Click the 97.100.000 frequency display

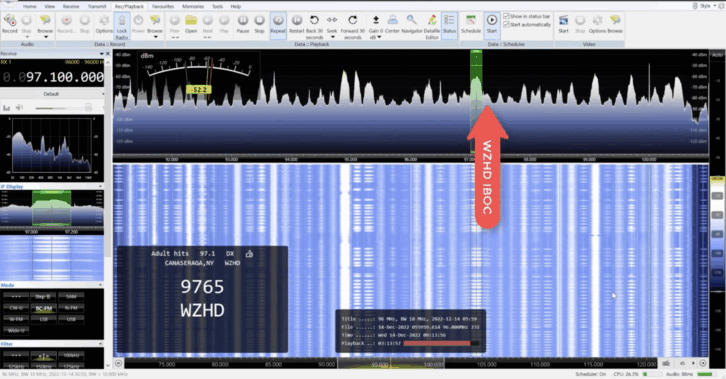(52, 77)
